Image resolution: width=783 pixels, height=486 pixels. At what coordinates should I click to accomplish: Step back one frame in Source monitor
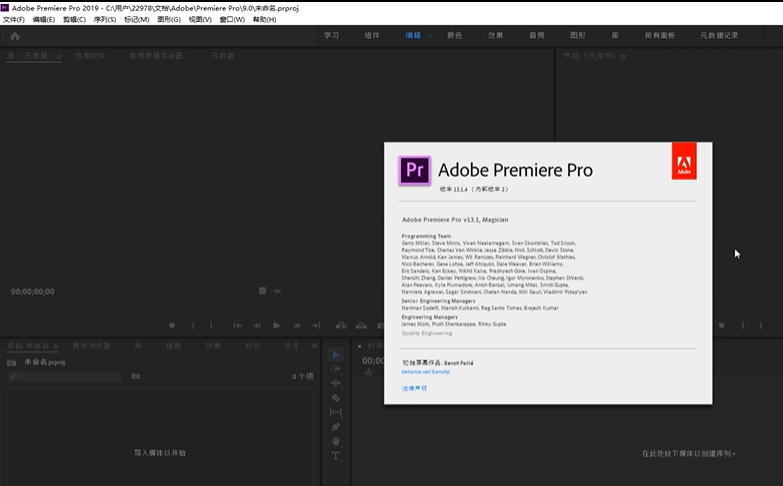point(256,325)
